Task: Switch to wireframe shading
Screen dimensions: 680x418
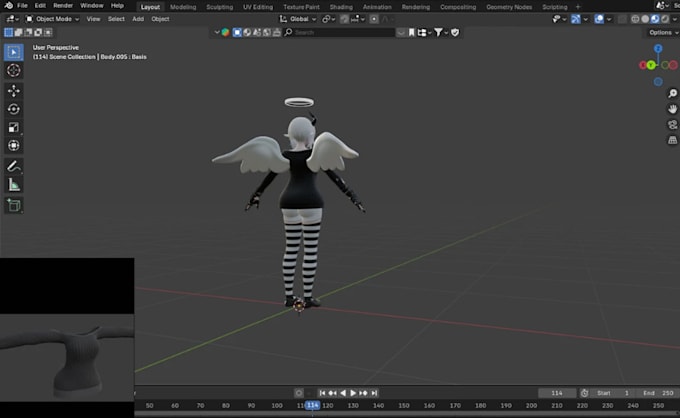Action: (635, 19)
